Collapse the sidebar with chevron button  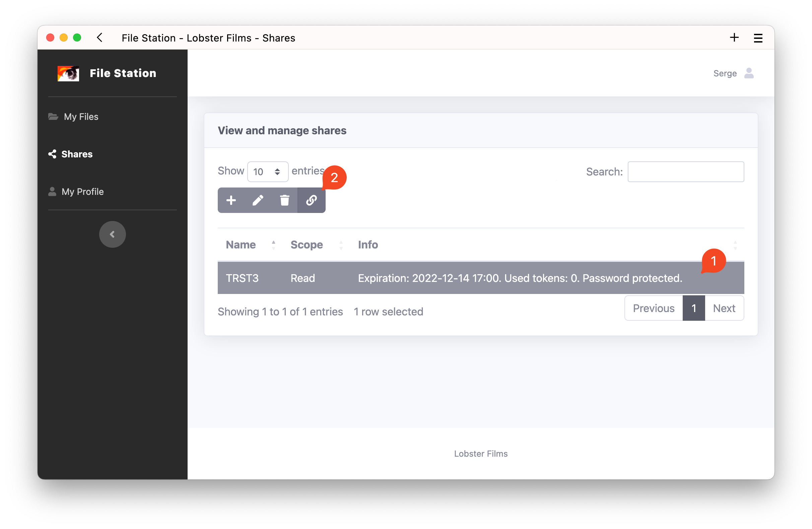pyautogui.click(x=112, y=234)
